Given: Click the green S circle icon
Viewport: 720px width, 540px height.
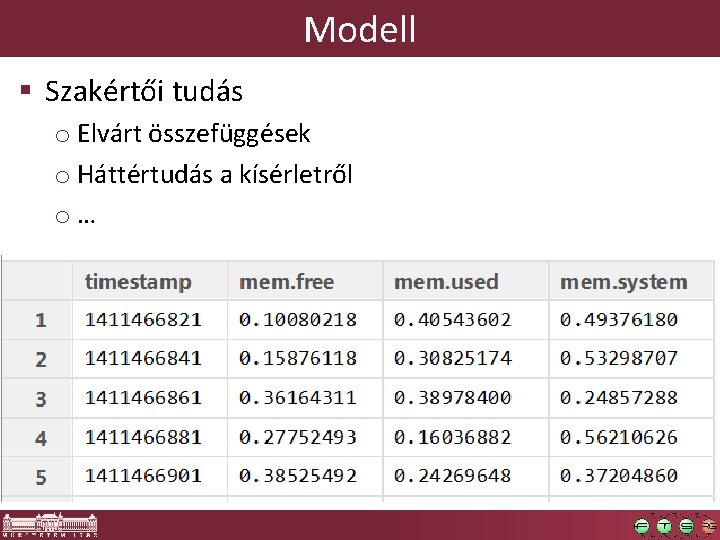Looking at the screenshot, I should point(686,526).
